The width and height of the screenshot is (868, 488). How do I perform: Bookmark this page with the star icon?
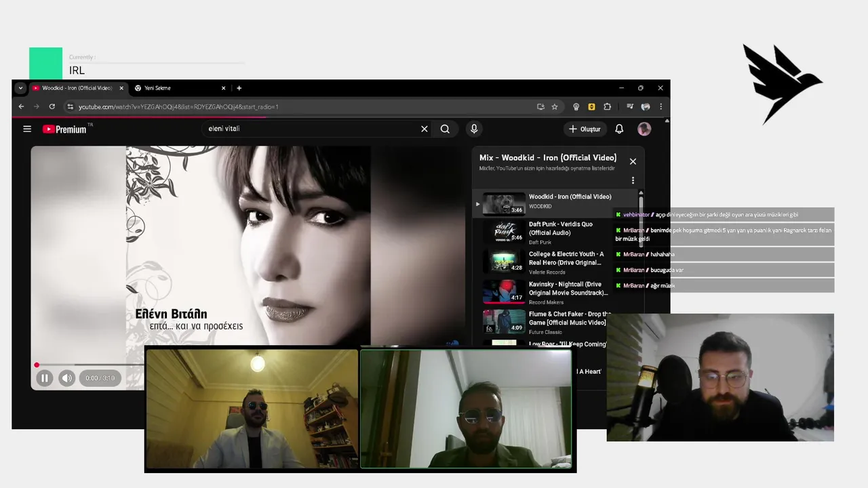555,106
